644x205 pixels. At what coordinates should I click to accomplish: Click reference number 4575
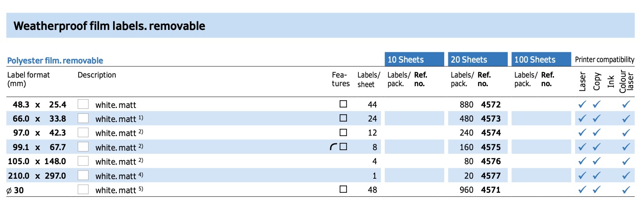click(490, 147)
